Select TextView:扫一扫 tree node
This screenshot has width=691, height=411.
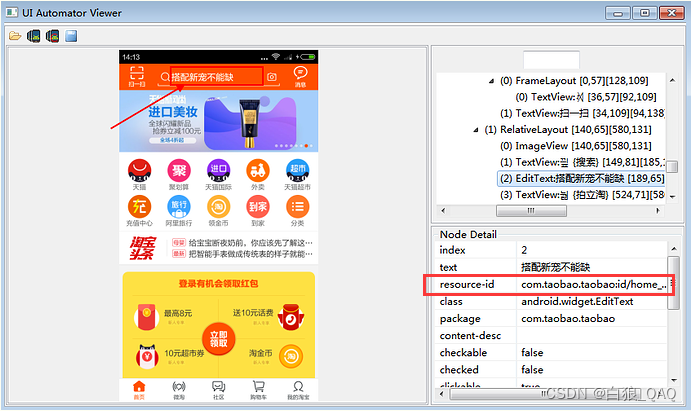pos(582,113)
